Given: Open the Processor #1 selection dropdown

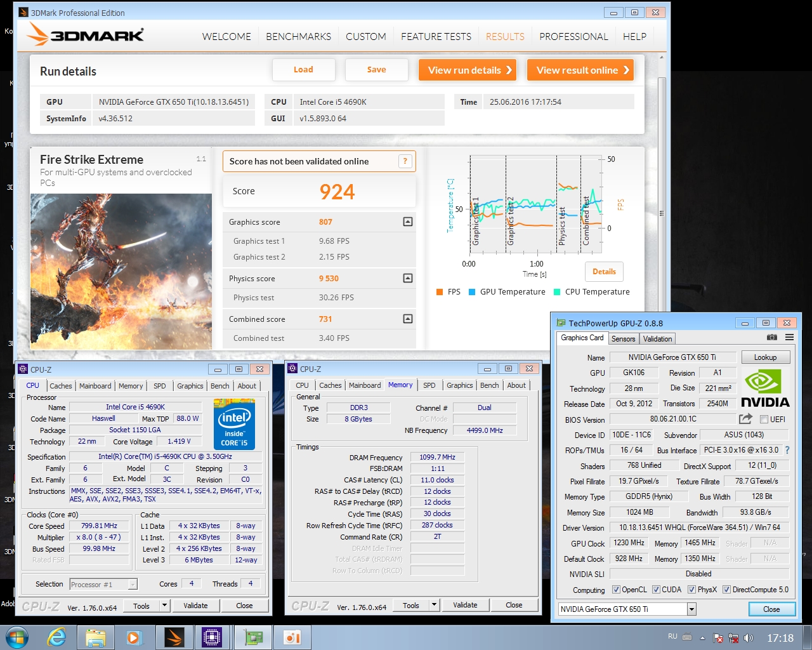Looking at the screenshot, I should tap(133, 584).
